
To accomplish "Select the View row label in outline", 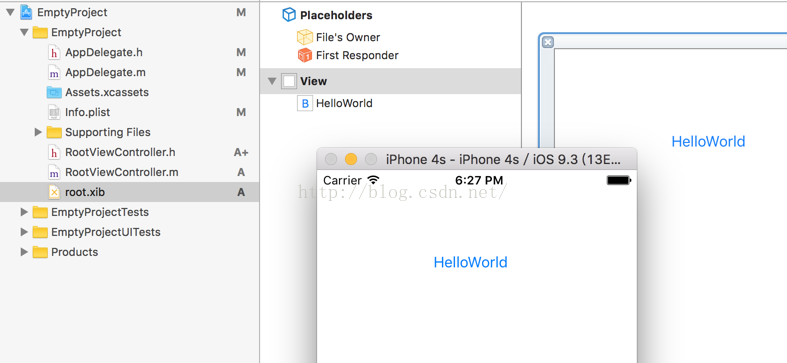I will pos(314,81).
